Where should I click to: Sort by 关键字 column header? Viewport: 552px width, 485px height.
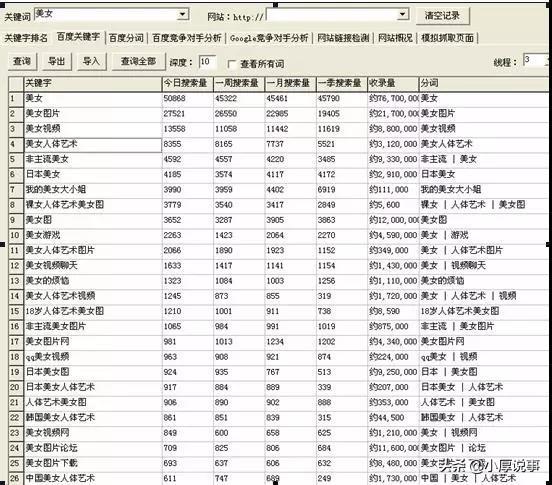[93, 84]
